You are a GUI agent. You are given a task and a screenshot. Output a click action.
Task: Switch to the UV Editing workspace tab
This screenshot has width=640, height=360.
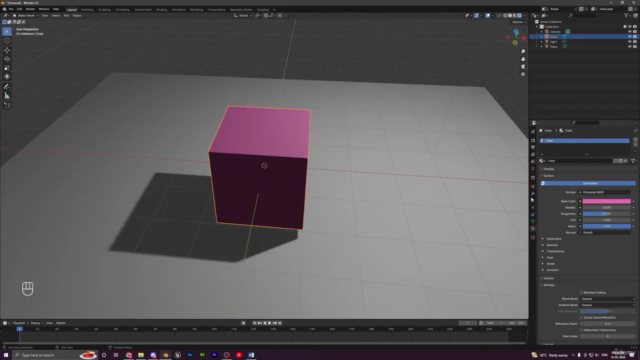[x=122, y=9]
